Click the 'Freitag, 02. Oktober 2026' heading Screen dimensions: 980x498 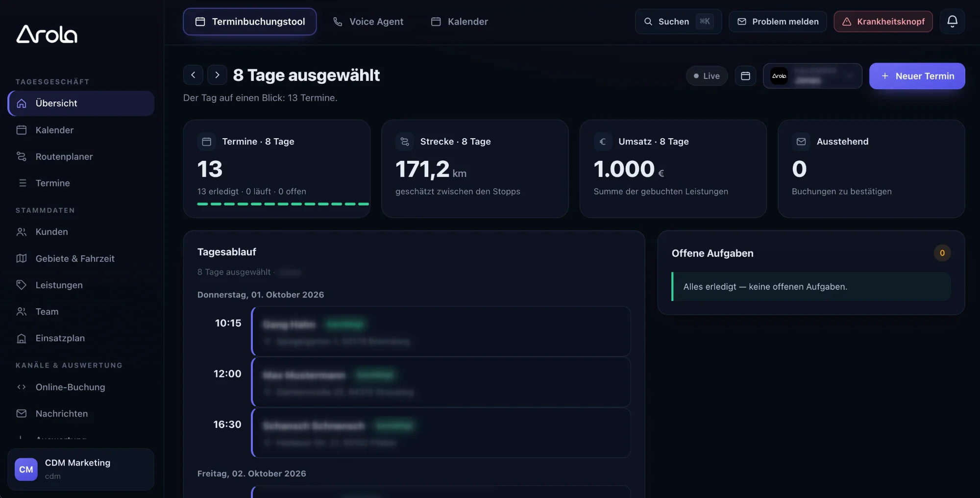(251, 473)
